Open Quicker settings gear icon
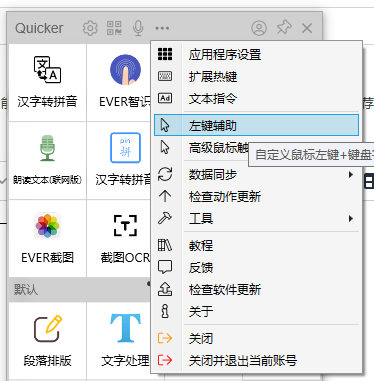The image size is (374, 381). pyautogui.click(x=90, y=28)
